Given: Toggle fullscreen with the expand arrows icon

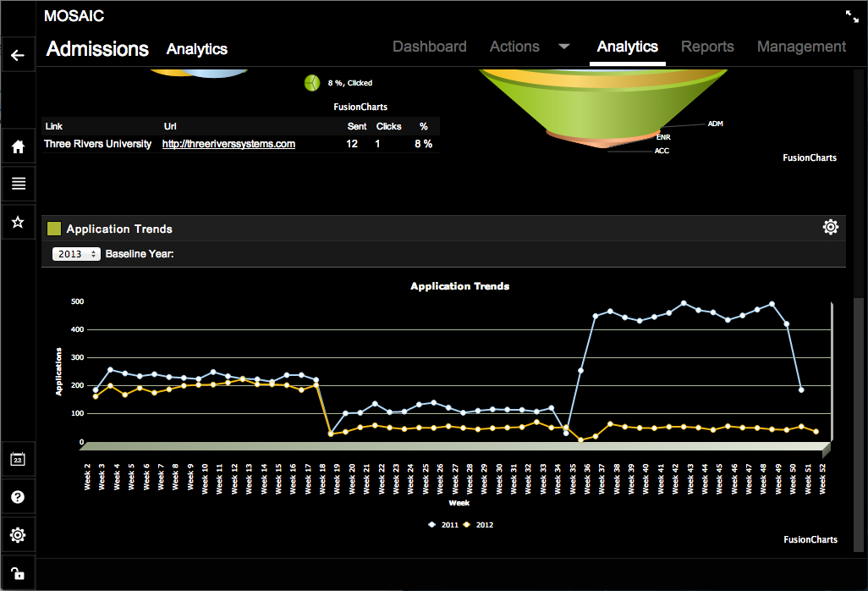Looking at the screenshot, I should [x=851, y=15].
